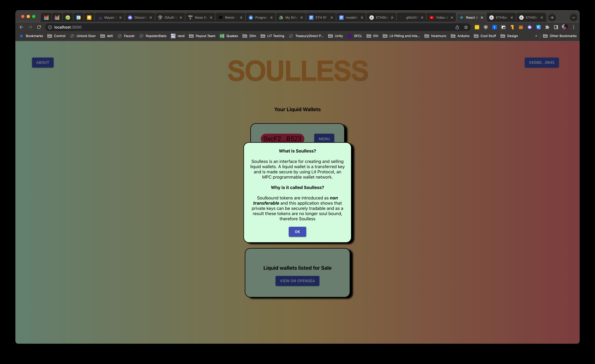Open the Faucet bookmark
Image resolution: width=595 pixels, height=364 pixels.
(126, 36)
